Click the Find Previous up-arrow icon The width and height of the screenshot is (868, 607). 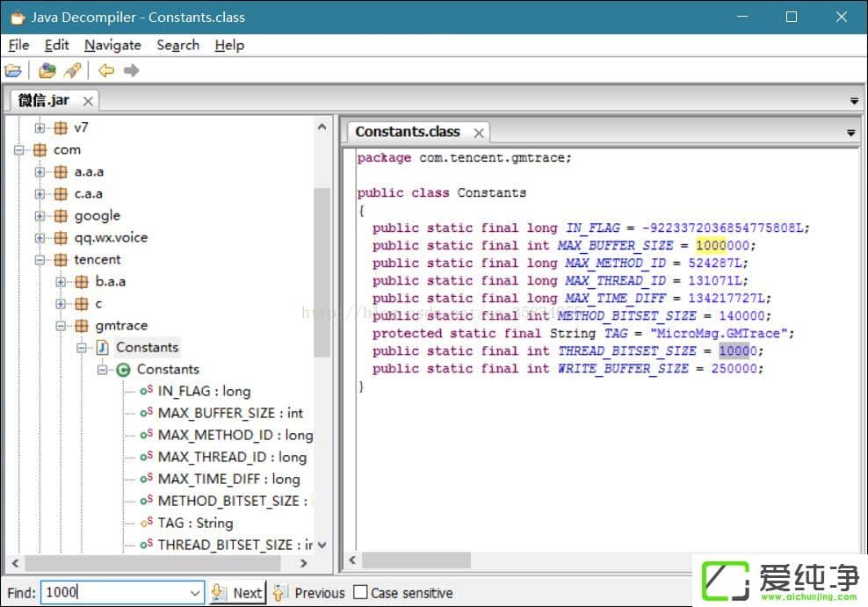[x=280, y=593]
